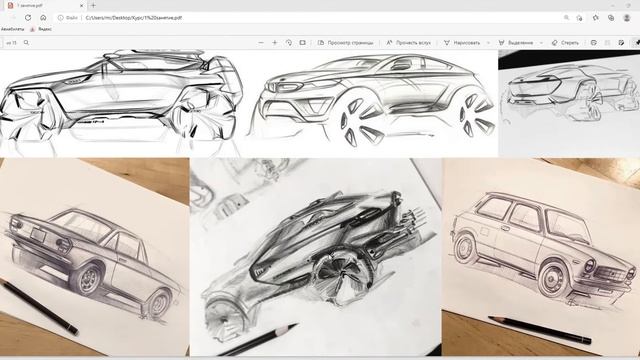Start Прочесть вслух read aloud
Viewport: 640px width, 360px height.
click(x=409, y=42)
